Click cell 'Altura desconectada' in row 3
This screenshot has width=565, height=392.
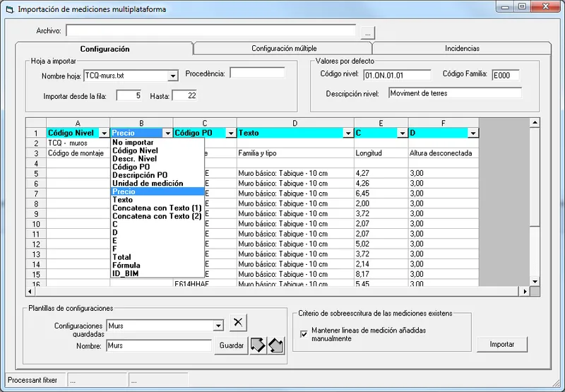(x=444, y=153)
